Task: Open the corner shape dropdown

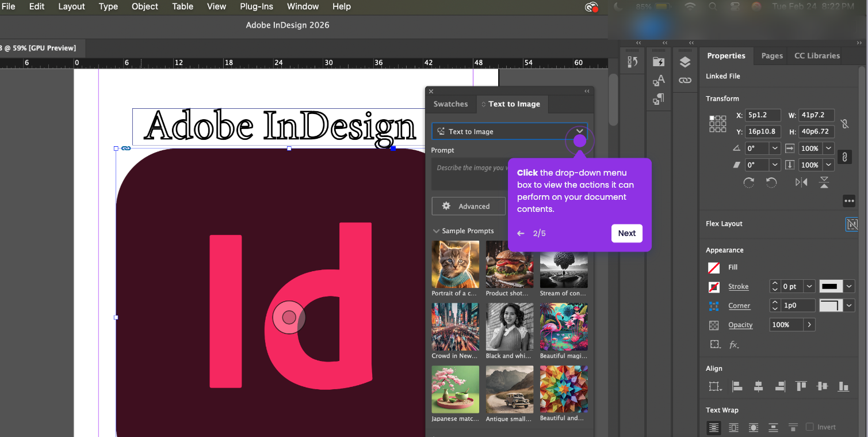Action: (x=850, y=305)
